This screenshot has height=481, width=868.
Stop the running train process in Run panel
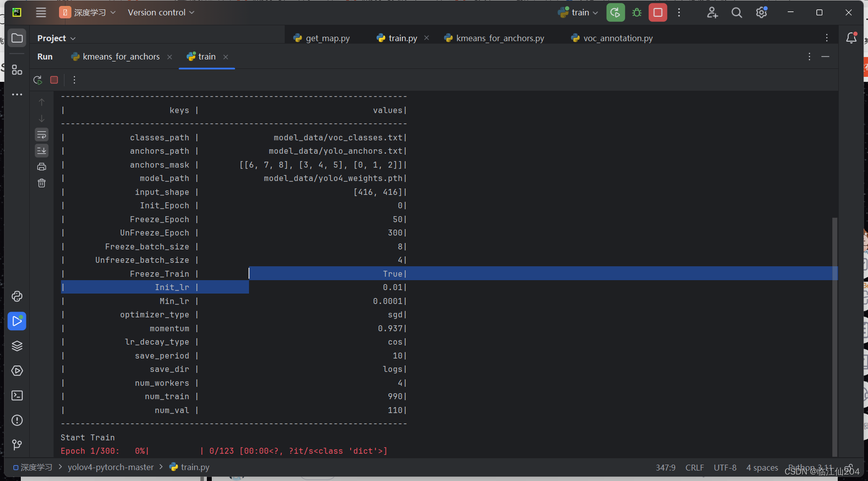click(54, 80)
